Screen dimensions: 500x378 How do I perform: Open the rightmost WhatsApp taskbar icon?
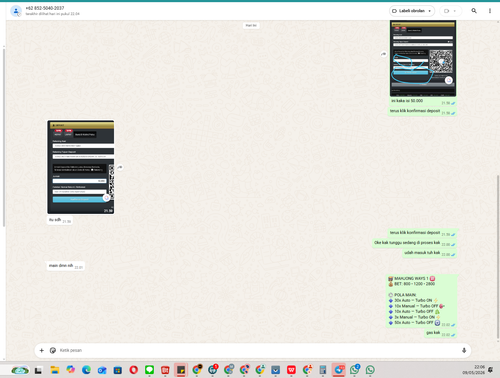[x=370, y=370]
